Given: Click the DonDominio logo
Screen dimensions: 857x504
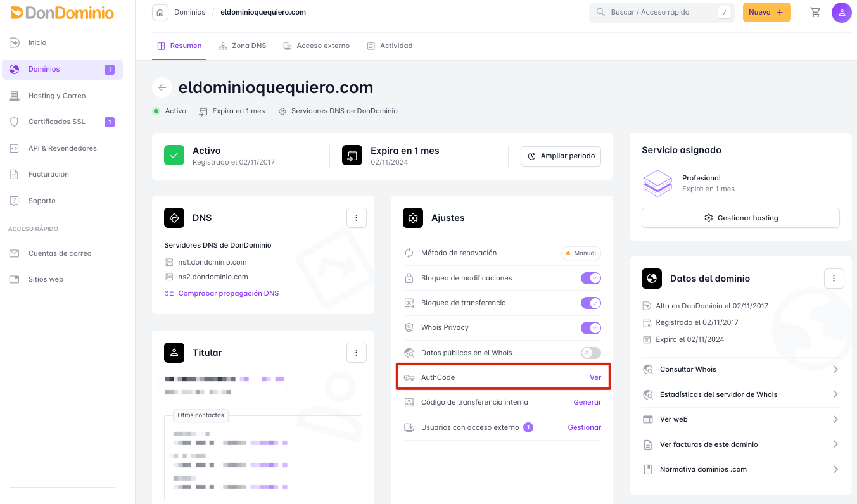Looking at the screenshot, I should (x=62, y=13).
